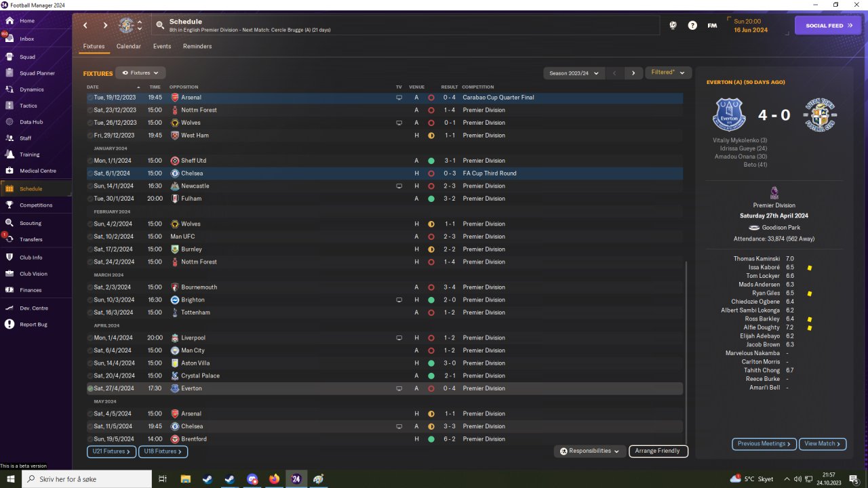This screenshot has height=488, width=868.
Task: Switch to the Events tab
Action: [162, 46]
